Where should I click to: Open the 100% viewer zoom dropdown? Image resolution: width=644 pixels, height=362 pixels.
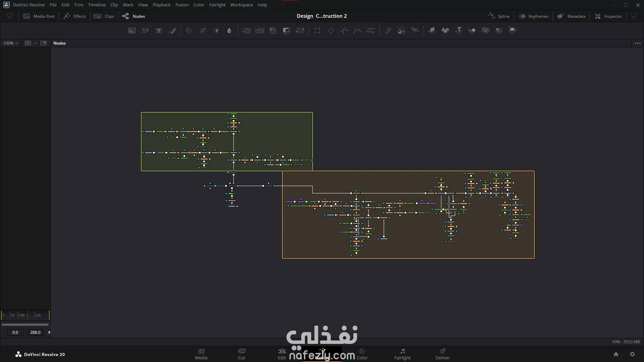pyautogui.click(x=11, y=43)
